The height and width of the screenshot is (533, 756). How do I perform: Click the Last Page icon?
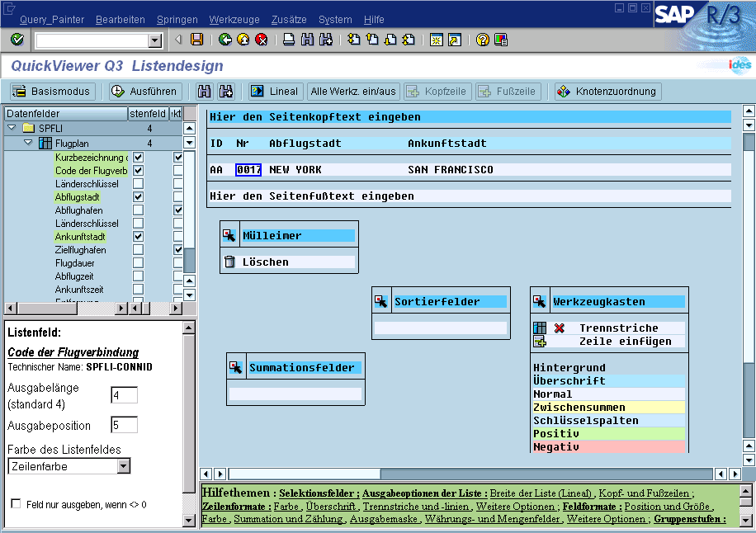click(x=409, y=40)
